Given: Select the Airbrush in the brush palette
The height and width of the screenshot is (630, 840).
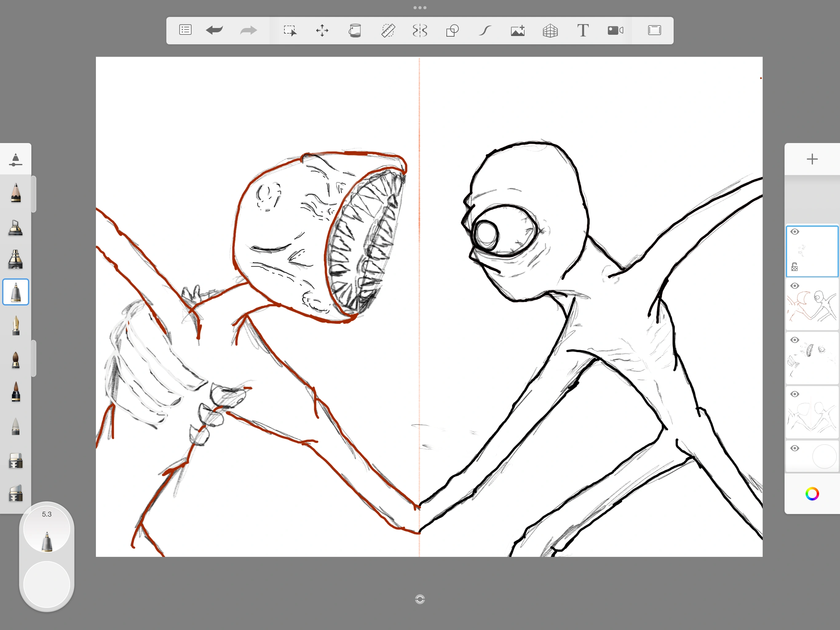Looking at the screenshot, I should click(x=16, y=260).
